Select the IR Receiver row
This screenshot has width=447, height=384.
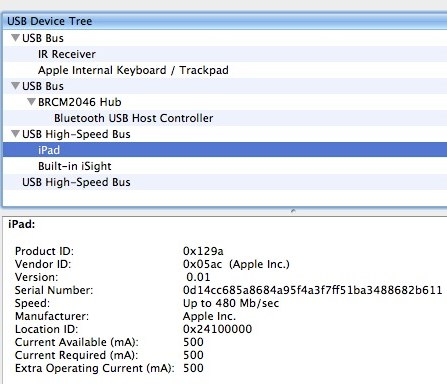click(225, 54)
